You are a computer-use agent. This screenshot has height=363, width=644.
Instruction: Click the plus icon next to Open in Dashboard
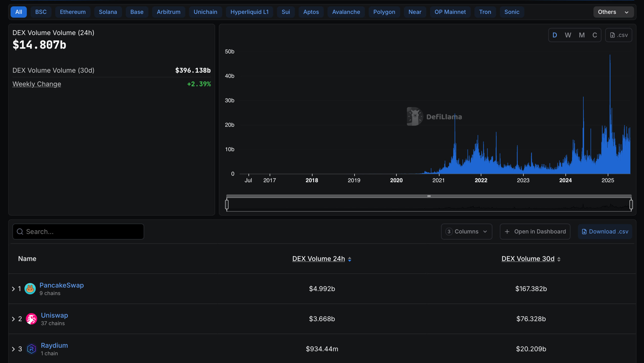507,231
